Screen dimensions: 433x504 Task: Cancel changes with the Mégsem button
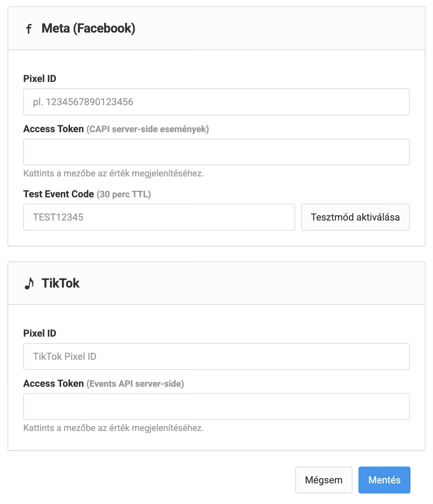coord(324,480)
